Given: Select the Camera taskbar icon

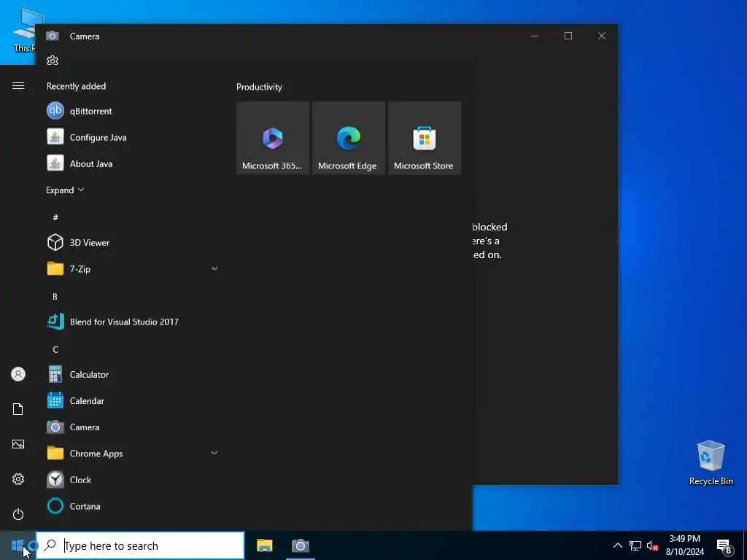Looking at the screenshot, I should point(300,545).
